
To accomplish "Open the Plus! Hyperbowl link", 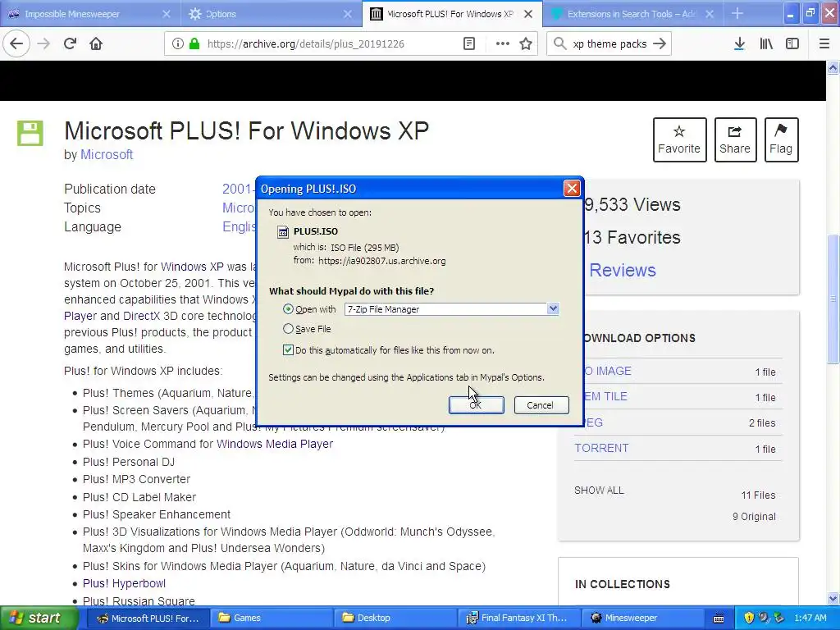I will click(124, 583).
